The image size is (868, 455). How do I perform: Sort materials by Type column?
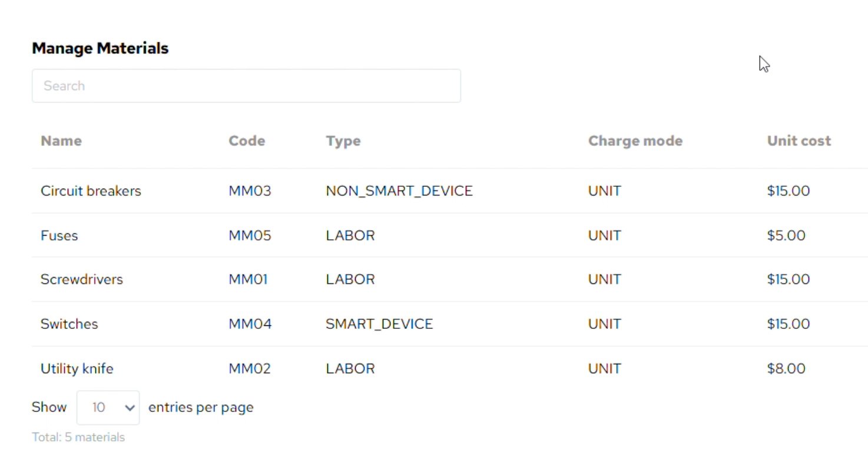[x=343, y=140]
